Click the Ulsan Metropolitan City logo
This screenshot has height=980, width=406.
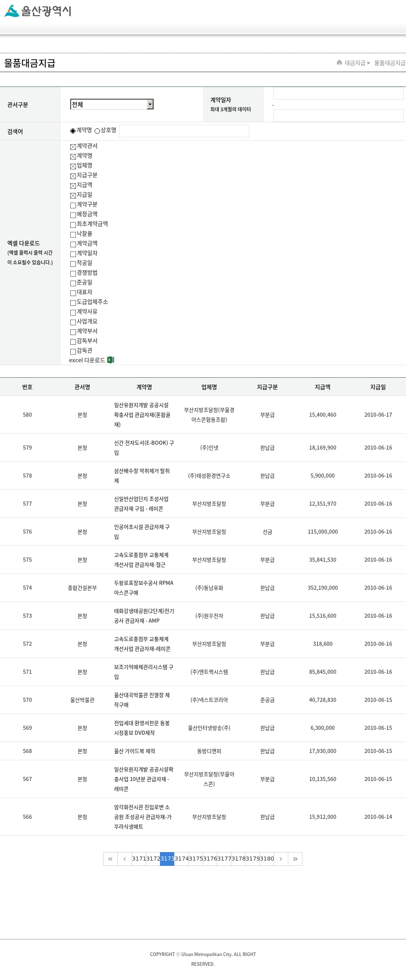pos(38,11)
